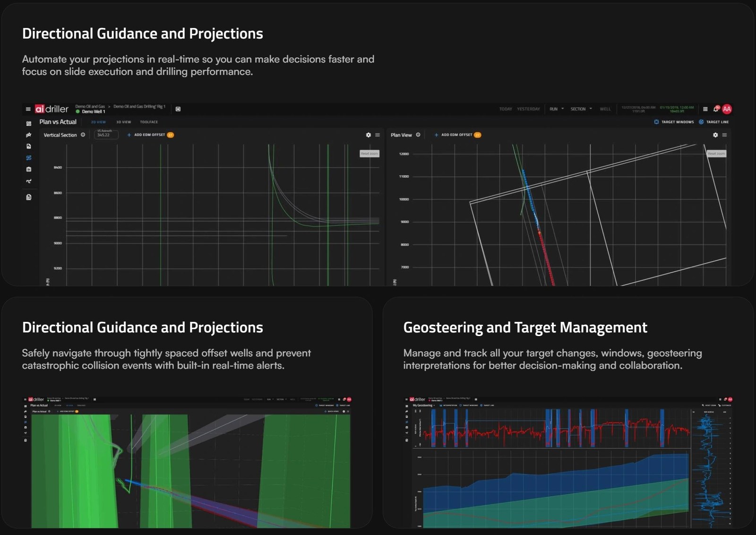Click Reset zoom on Plan View chart
The image size is (756, 535).
click(716, 154)
